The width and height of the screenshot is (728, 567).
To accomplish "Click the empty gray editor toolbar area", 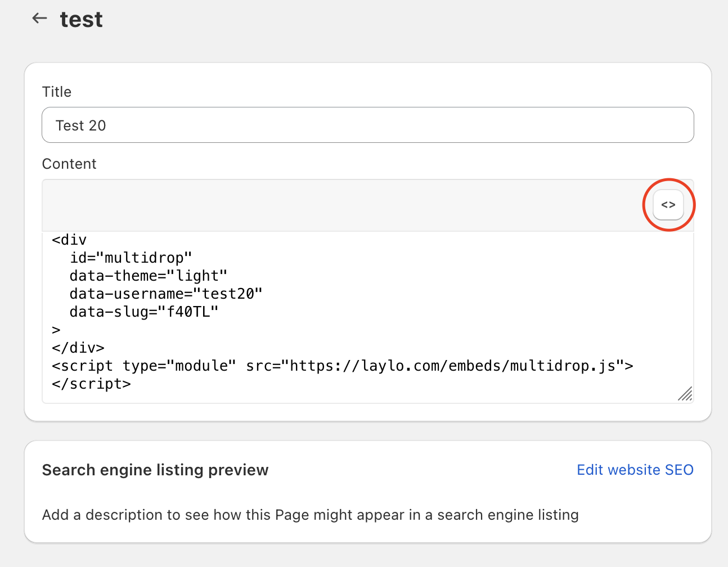I will click(x=338, y=205).
